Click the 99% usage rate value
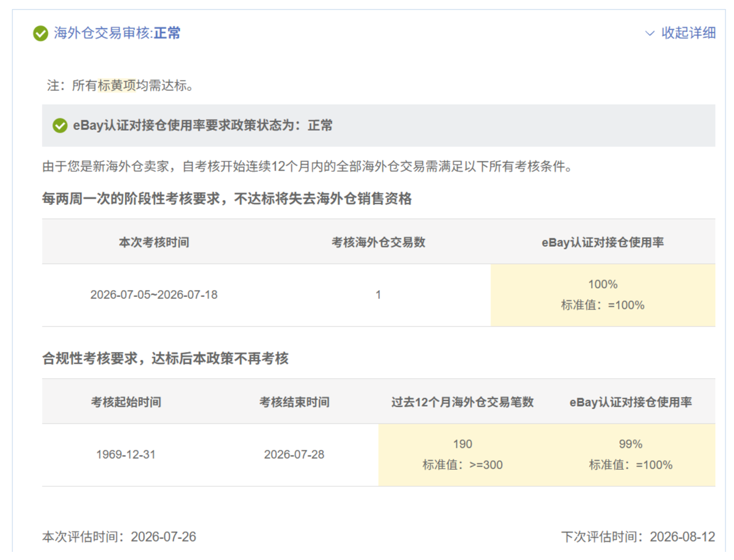 [630, 444]
